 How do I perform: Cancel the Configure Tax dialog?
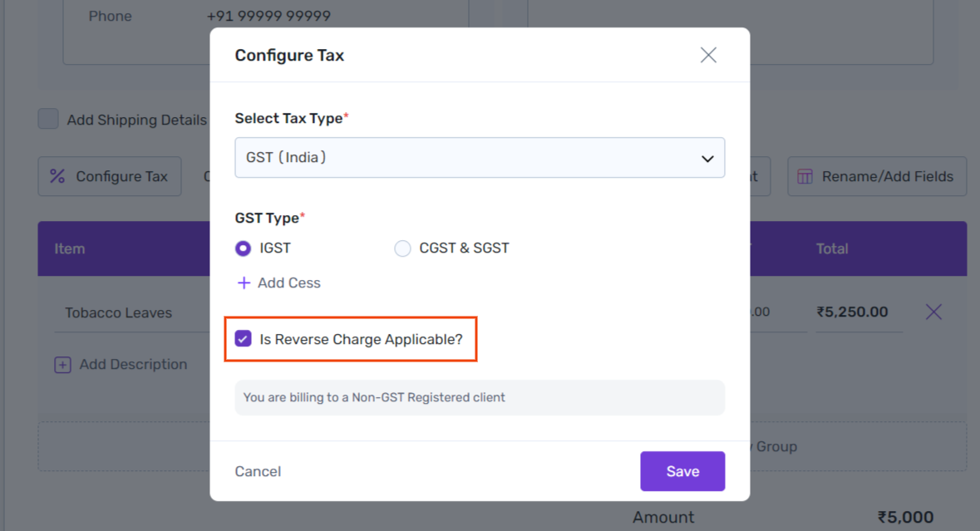259,472
